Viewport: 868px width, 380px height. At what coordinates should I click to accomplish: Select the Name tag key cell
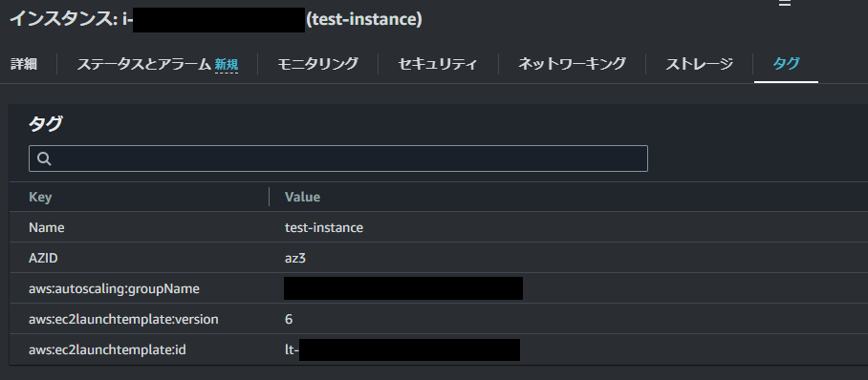tap(47, 227)
